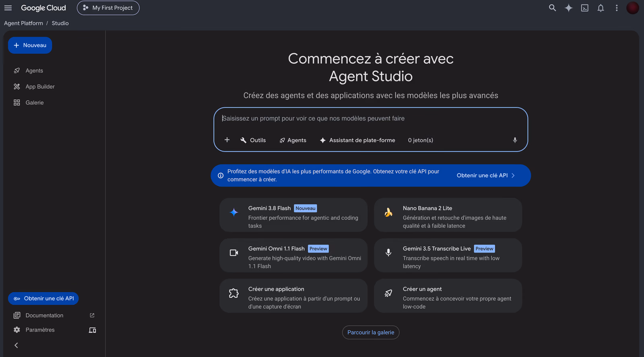Screen dimensions: 644x357
Task: Open Agents in the prompt toolbar
Action: pos(293,140)
